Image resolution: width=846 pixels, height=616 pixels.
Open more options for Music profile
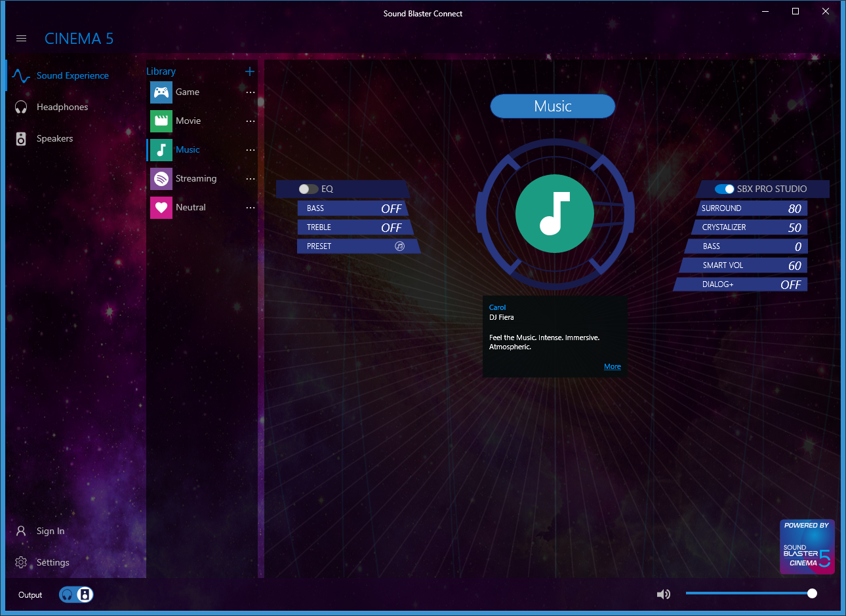(x=251, y=150)
